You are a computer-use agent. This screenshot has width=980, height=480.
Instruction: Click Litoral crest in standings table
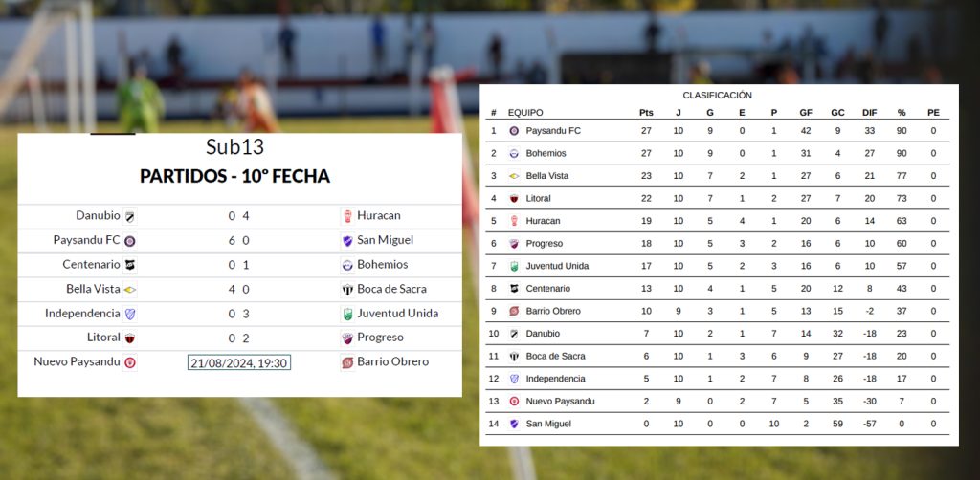(x=514, y=199)
